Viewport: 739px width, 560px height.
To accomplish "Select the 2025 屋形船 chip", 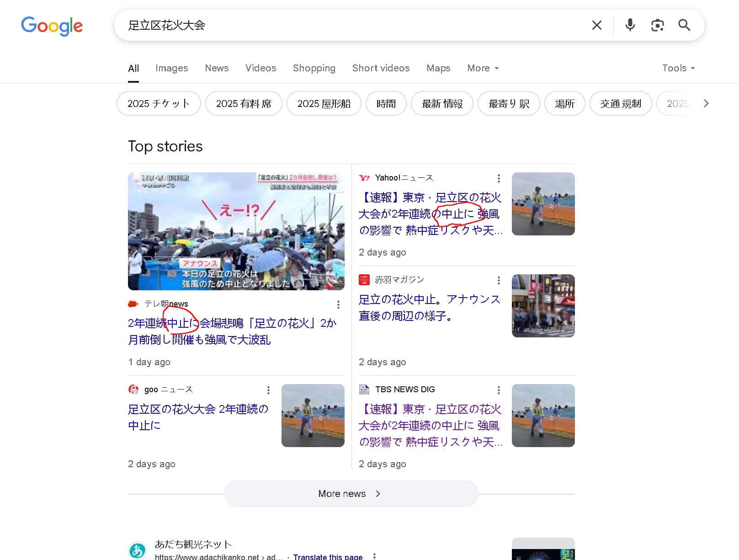I will click(x=324, y=104).
